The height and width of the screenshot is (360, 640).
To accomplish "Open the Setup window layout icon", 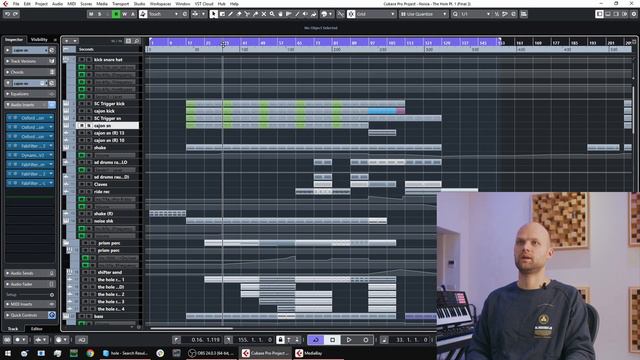I will pyautogui.click(x=624, y=14).
